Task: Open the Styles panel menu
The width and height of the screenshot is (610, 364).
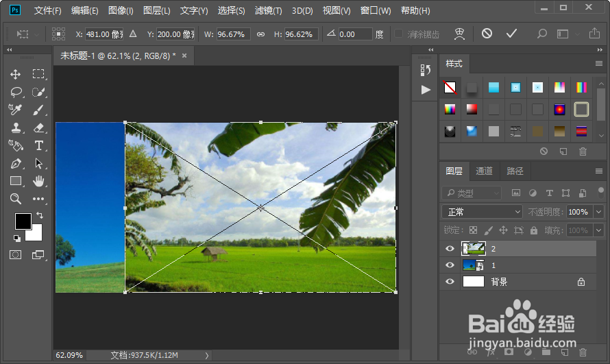Action: 599,63
